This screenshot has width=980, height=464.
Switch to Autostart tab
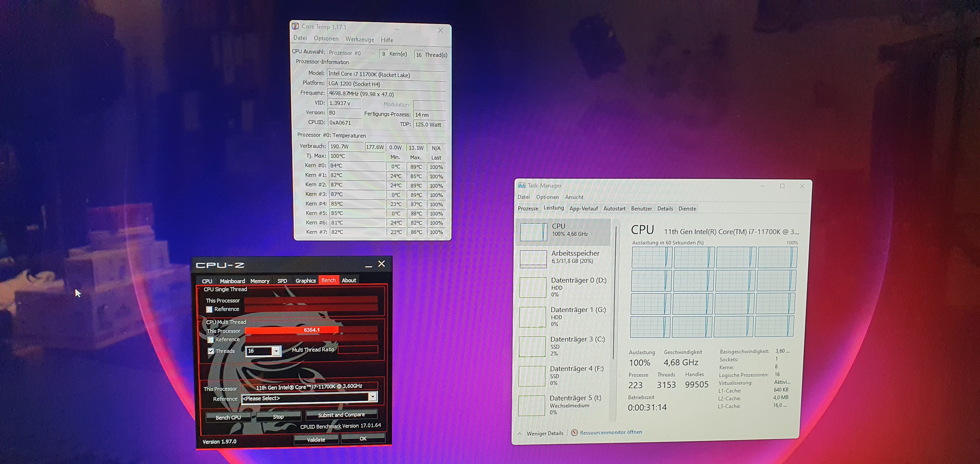click(x=614, y=209)
